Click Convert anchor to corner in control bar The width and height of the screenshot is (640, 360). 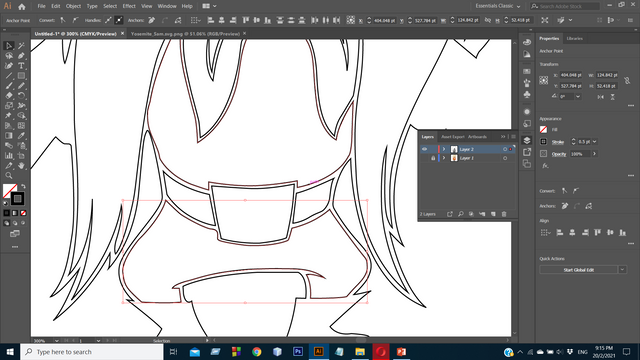coord(63,20)
